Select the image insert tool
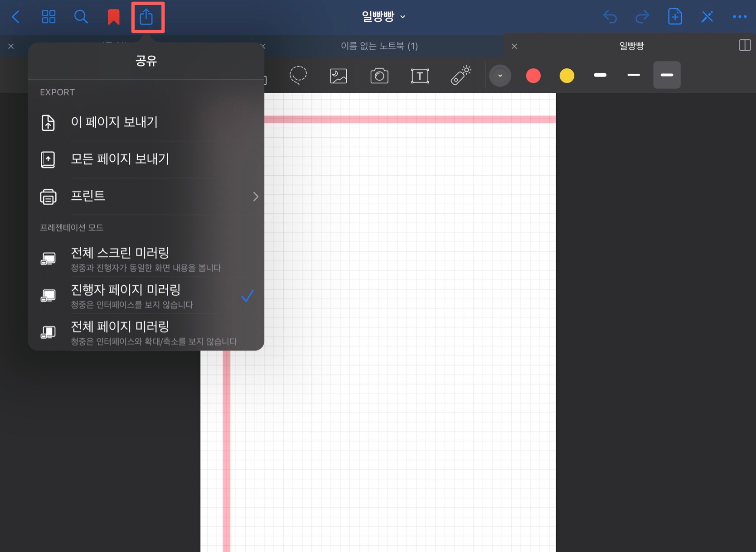Screen dimensions: 756x552 (339, 76)
